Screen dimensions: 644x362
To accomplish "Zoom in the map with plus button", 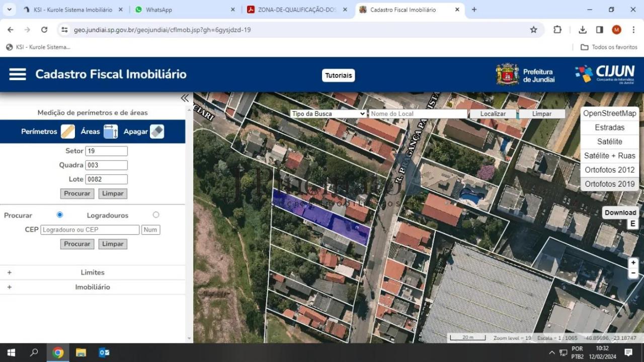I will coord(633,263).
